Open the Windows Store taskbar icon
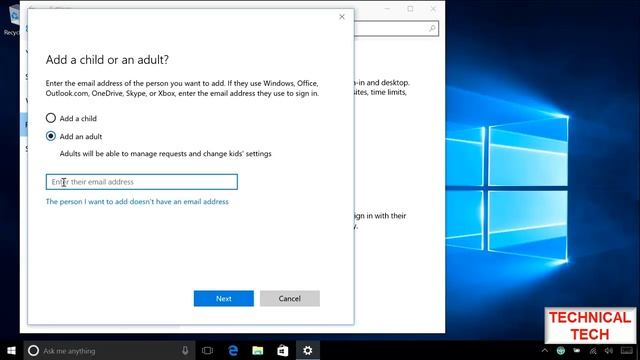Image resolution: width=640 pixels, height=360 pixels. pos(282,351)
